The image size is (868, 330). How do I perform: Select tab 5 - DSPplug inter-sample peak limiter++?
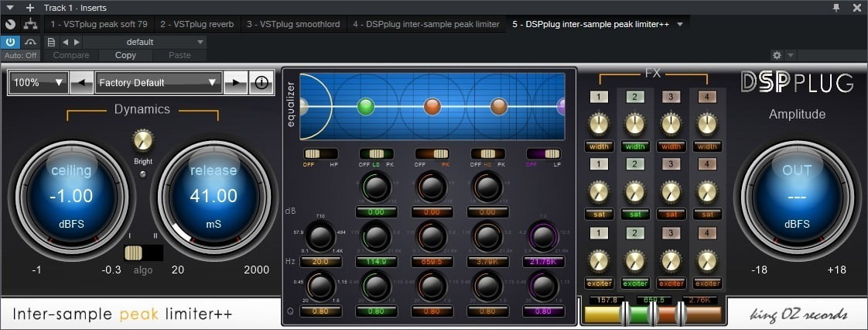[591, 25]
